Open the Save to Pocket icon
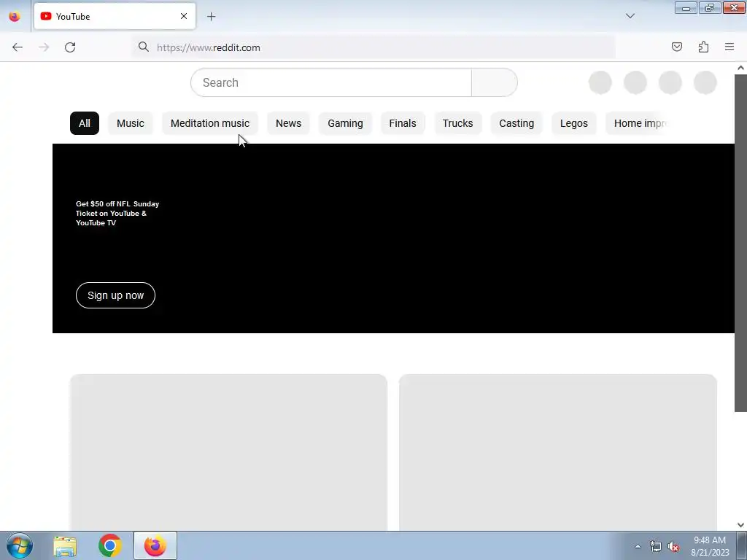This screenshot has height=560, width=747. pyautogui.click(x=676, y=47)
